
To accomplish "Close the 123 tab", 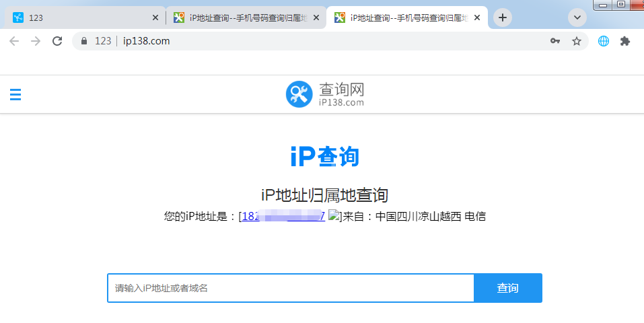I will pos(155,17).
